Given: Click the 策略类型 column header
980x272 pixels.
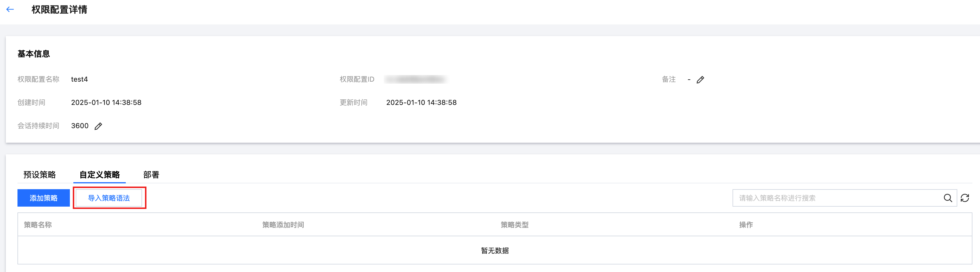Looking at the screenshot, I should (514, 225).
